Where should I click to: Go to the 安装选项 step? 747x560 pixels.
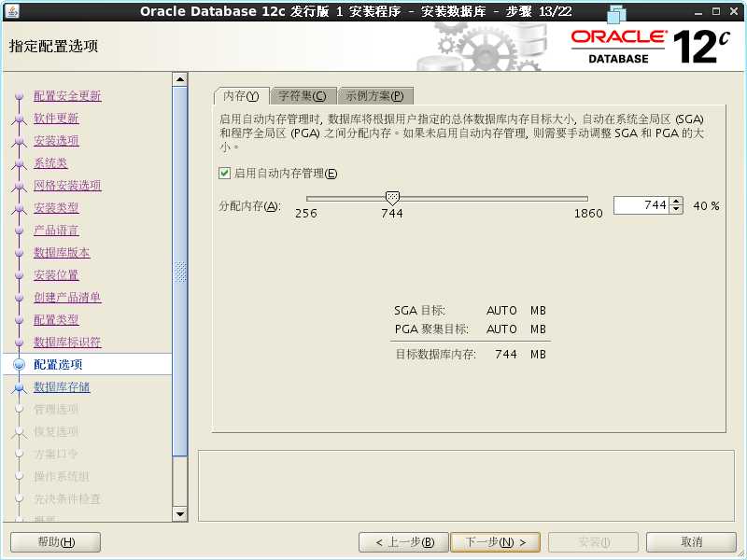pyautogui.click(x=56, y=141)
